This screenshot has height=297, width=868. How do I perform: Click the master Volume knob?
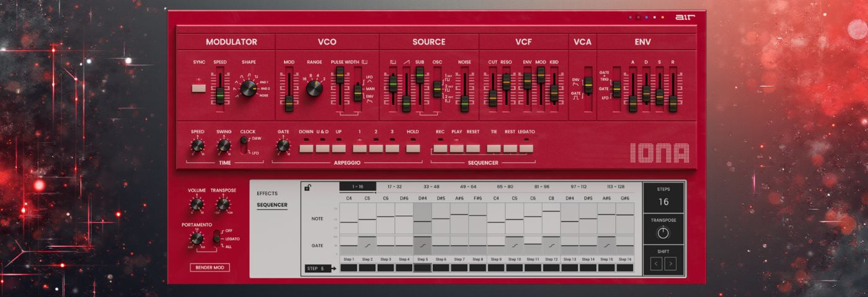point(197,204)
